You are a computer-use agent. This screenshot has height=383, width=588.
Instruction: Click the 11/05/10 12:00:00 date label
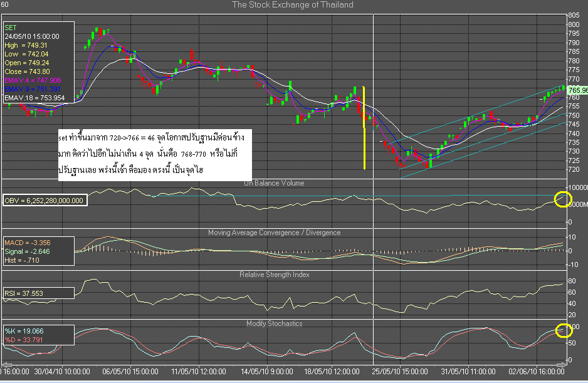click(198, 371)
